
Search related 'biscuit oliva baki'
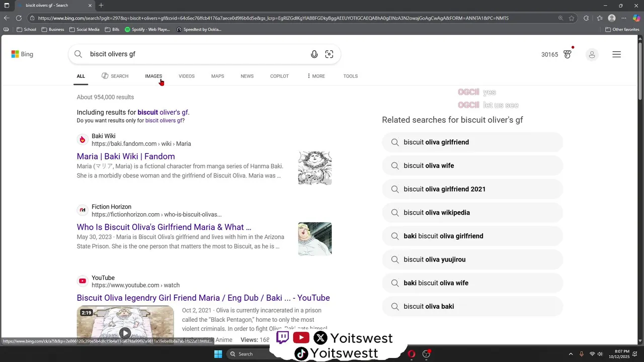472,306
